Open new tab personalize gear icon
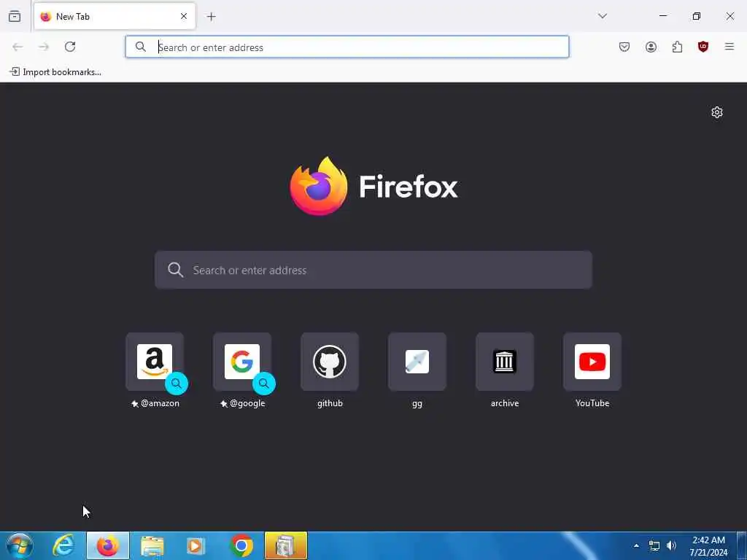The image size is (747, 560). point(717,112)
